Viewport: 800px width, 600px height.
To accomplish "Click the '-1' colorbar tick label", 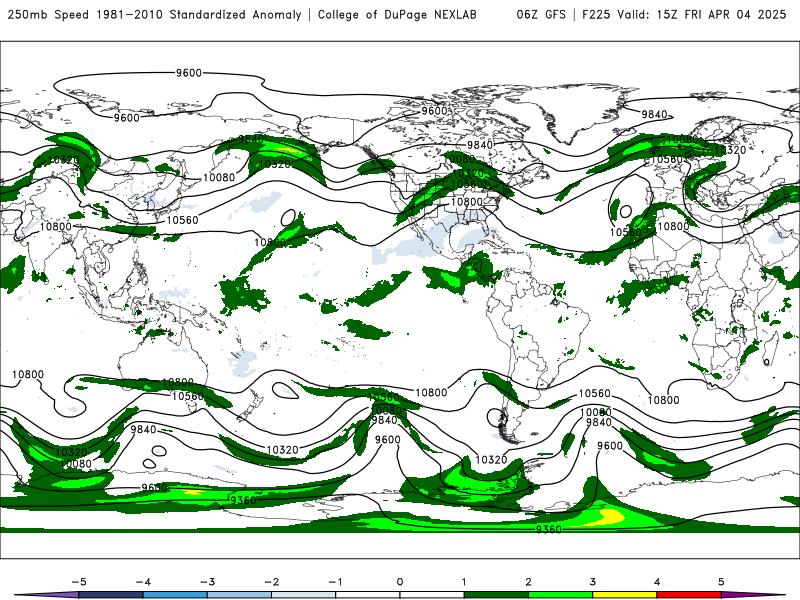I will (x=335, y=582).
